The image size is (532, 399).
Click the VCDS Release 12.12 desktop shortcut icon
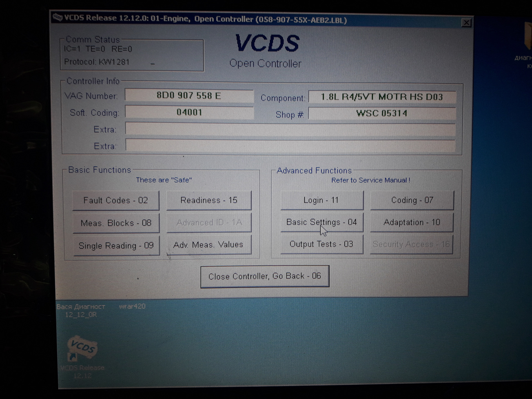click(x=82, y=349)
